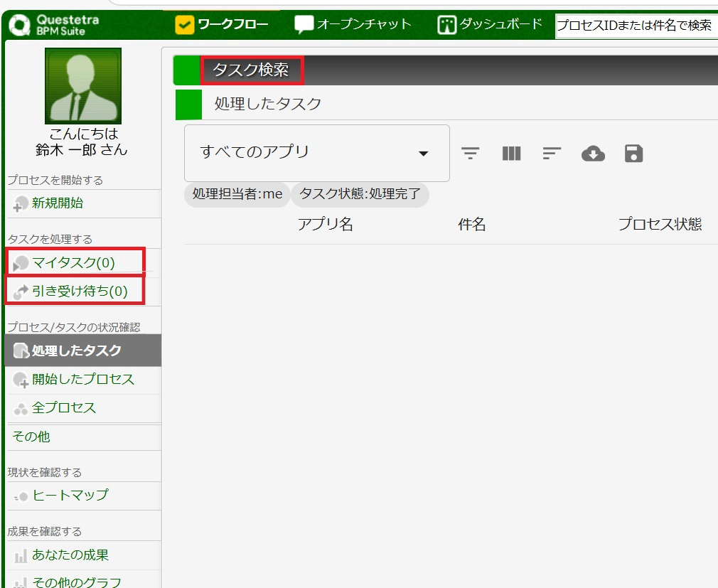This screenshot has width=718, height=588.
Task: Toggle the ワークフロー checkbox icon
Action: (x=184, y=23)
